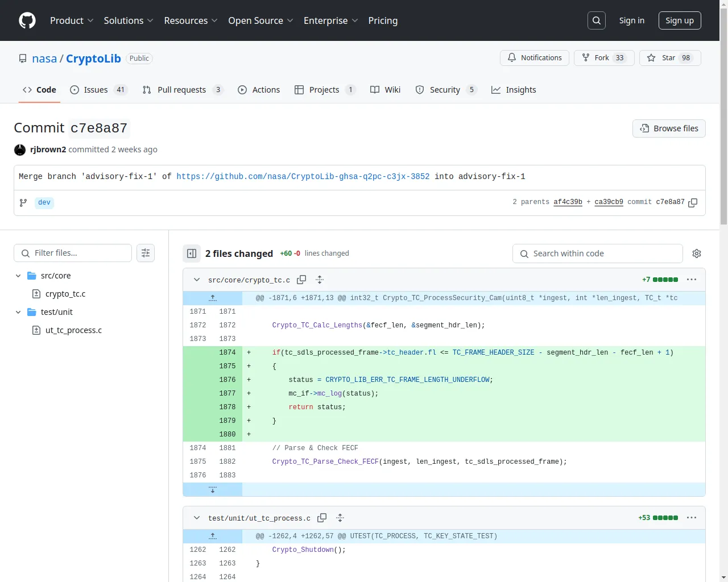Click added line number 1874
Image resolution: width=728 pixels, height=582 pixels.
(x=227, y=352)
